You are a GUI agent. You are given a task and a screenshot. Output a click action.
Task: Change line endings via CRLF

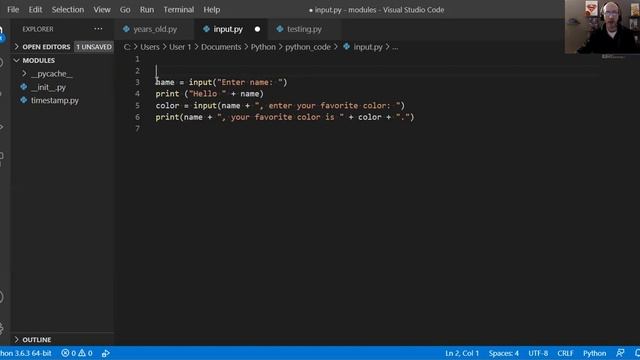click(565, 353)
